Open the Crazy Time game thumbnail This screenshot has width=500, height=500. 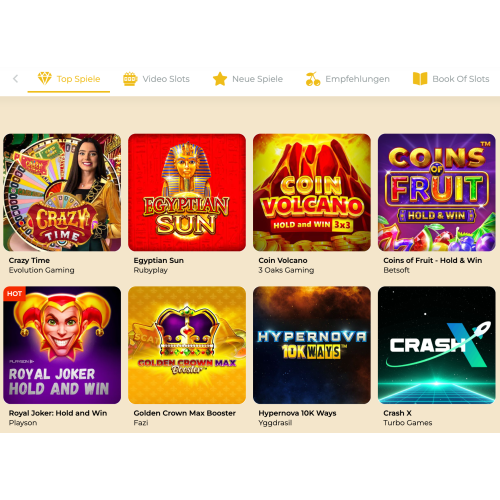pos(62,192)
